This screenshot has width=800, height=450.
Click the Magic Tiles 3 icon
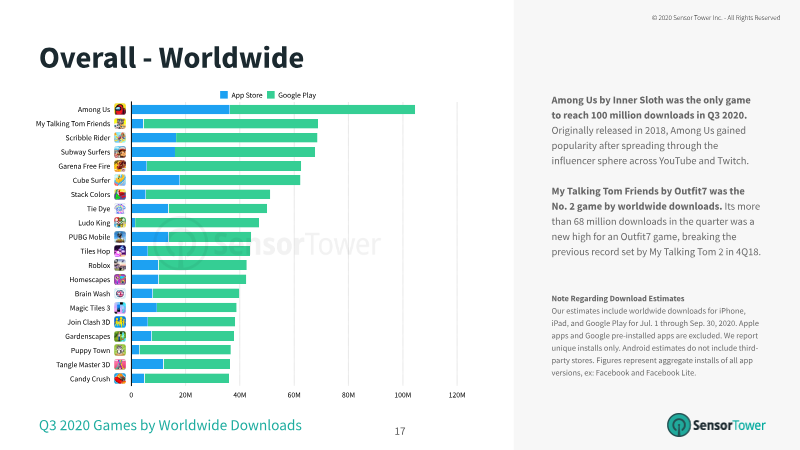coord(120,308)
